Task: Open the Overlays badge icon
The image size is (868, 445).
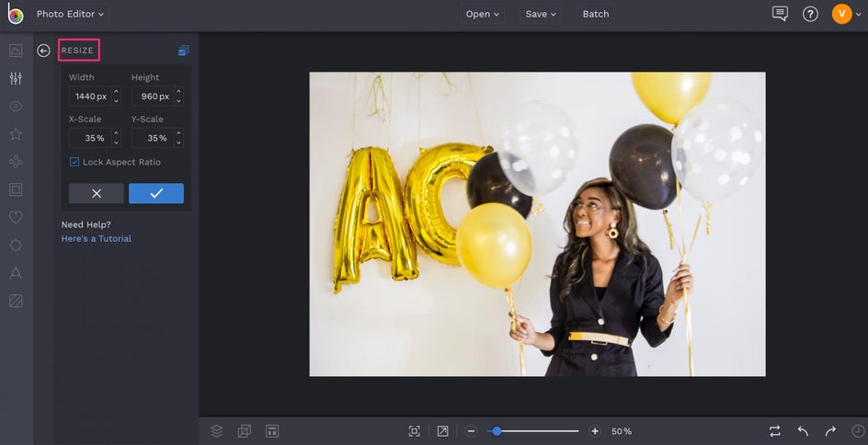Action: click(16, 245)
